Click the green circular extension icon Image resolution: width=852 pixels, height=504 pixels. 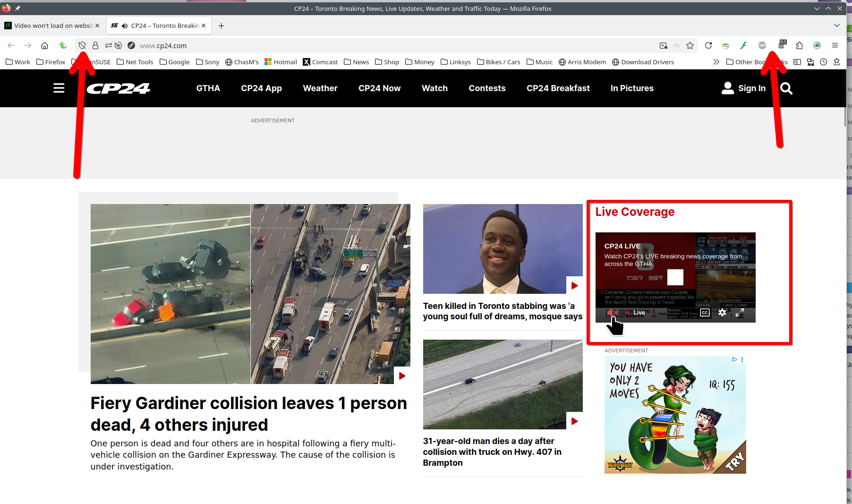pos(817,45)
